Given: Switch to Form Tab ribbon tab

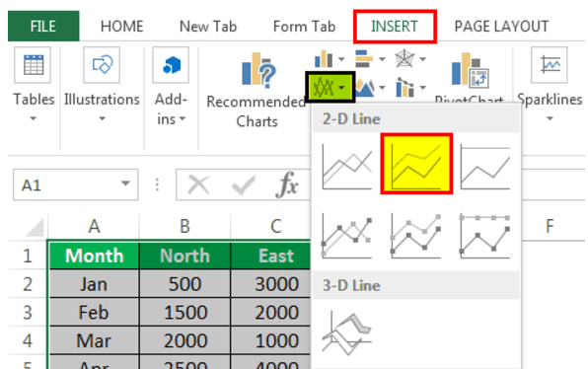Looking at the screenshot, I should (x=304, y=27).
